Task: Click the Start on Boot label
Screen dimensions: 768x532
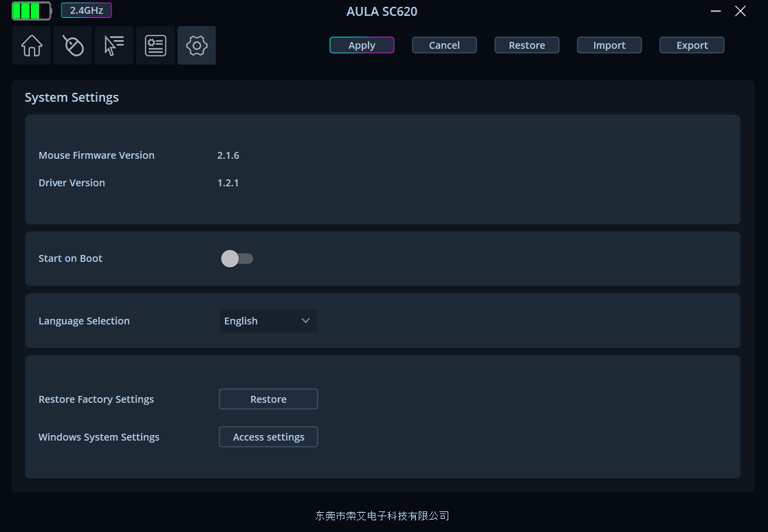Action: coord(71,258)
